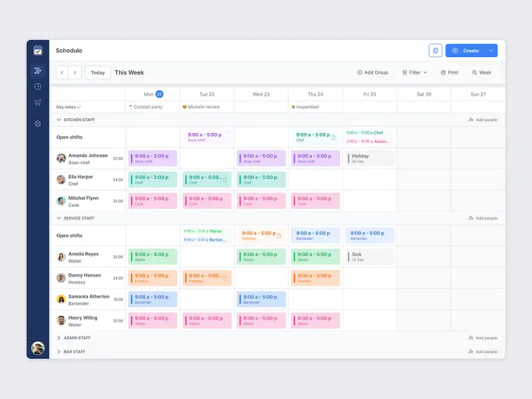Click the copy icon button beside Create

pos(436,51)
